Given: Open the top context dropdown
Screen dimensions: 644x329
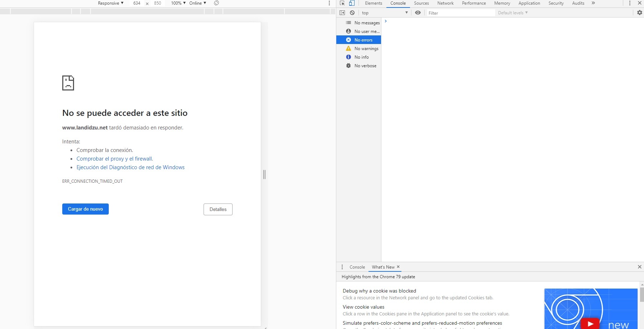Looking at the screenshot, I should 385,13.
